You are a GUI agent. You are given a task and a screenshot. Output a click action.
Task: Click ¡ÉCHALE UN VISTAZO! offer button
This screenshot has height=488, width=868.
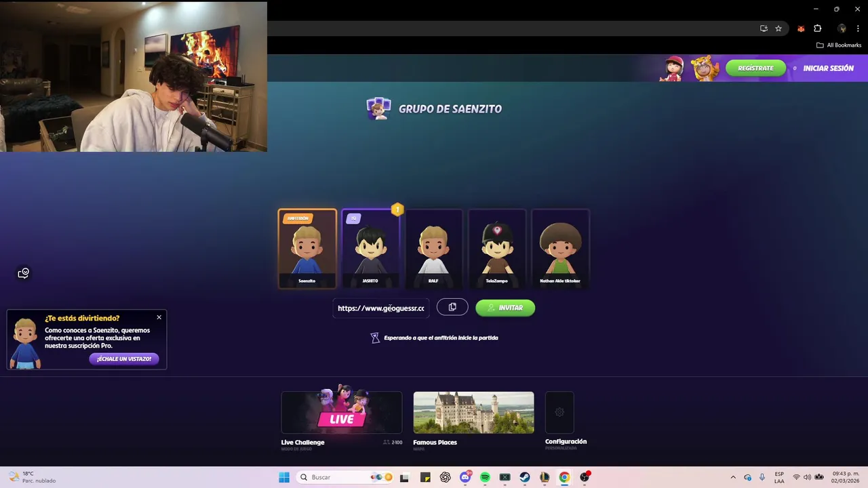(124, 359)
